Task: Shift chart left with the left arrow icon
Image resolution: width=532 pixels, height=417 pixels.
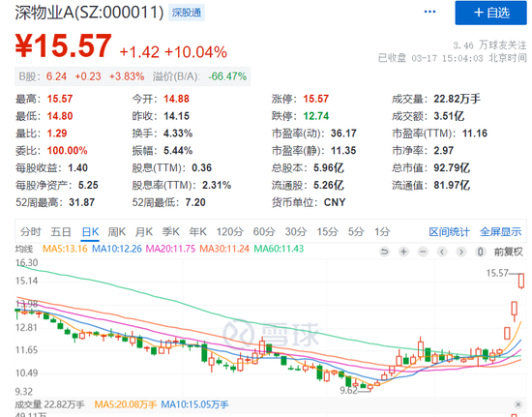Action: click(442, 252)
